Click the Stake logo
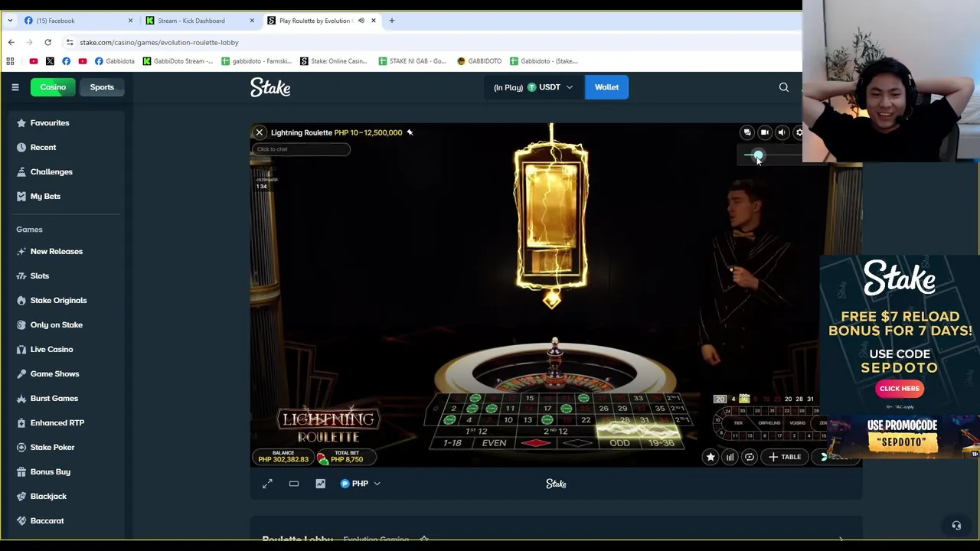Viewport: 980px width, 551px height. (x=270, y=87)
